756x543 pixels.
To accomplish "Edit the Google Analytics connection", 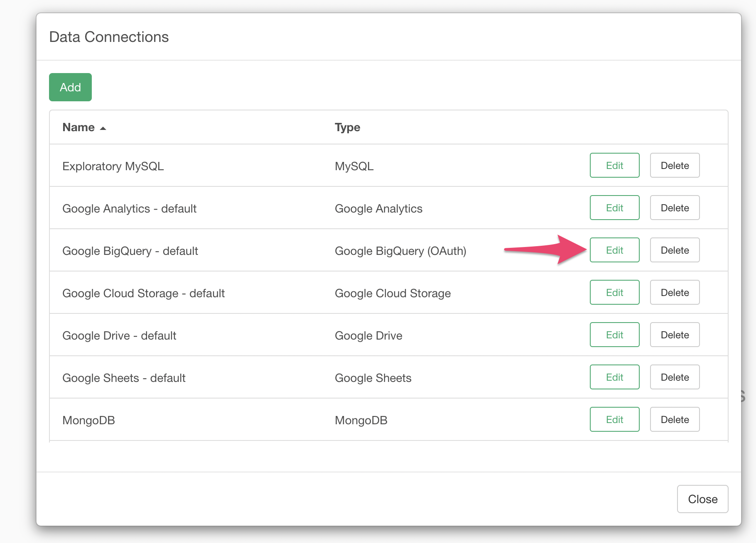I will [x=614, y=208].
